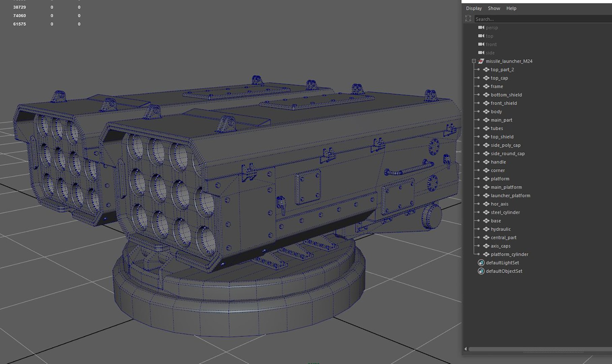
Task: Click the Outliner horizontal scrollbar
Action: [540, 349]
